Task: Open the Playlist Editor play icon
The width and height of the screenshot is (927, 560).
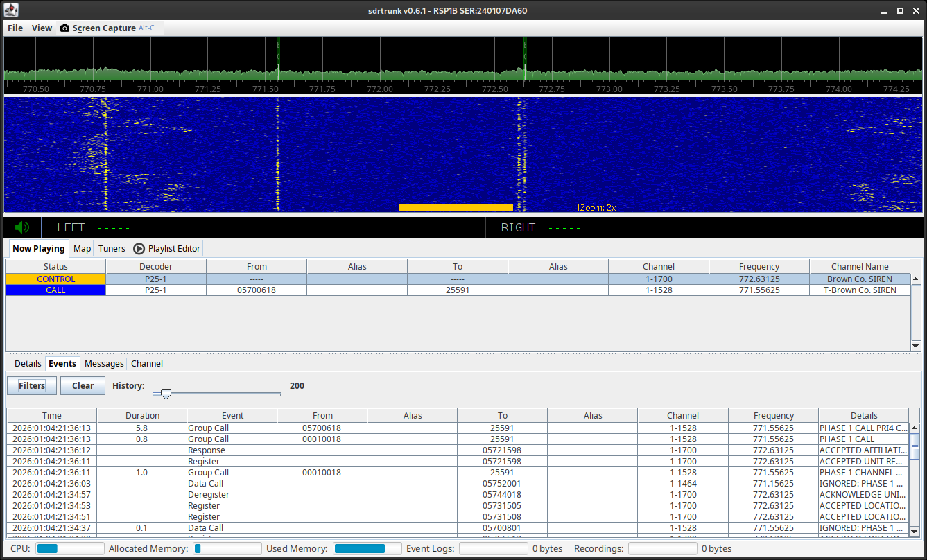Action: click(139, 249)
